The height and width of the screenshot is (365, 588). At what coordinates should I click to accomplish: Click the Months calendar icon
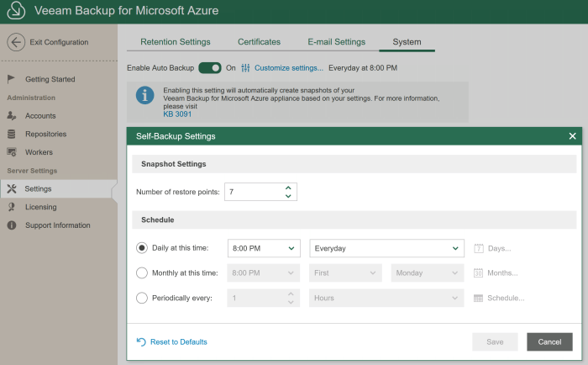pos(478,273)
